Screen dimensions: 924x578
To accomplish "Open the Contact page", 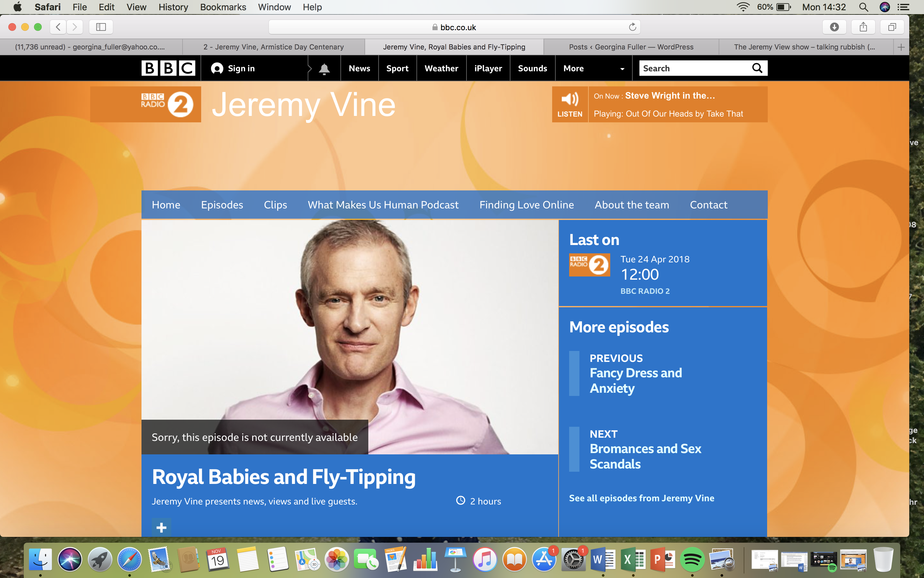I will [708, 205].
